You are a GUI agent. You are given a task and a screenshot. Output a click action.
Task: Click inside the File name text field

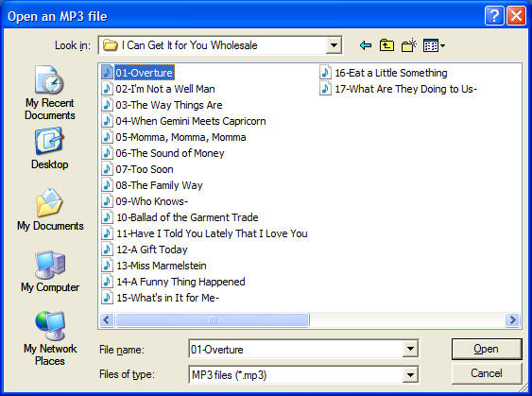296,349
